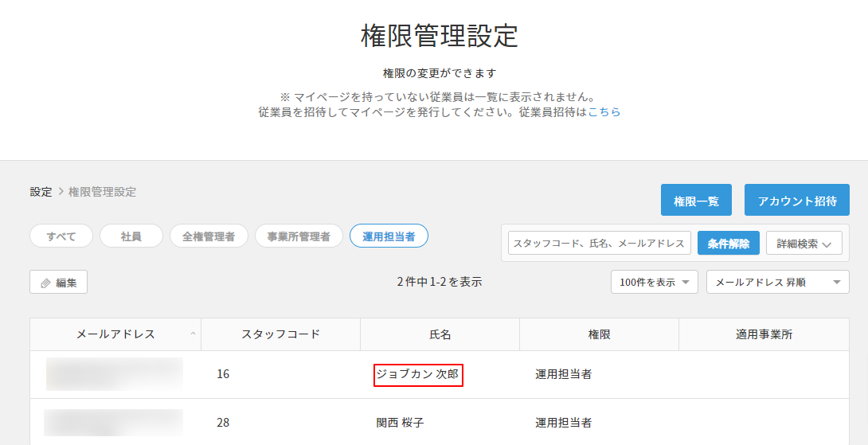This screenshot has height=445, width=868.
Task: Click the スタッフコード column header
Action: coord(280,334)
